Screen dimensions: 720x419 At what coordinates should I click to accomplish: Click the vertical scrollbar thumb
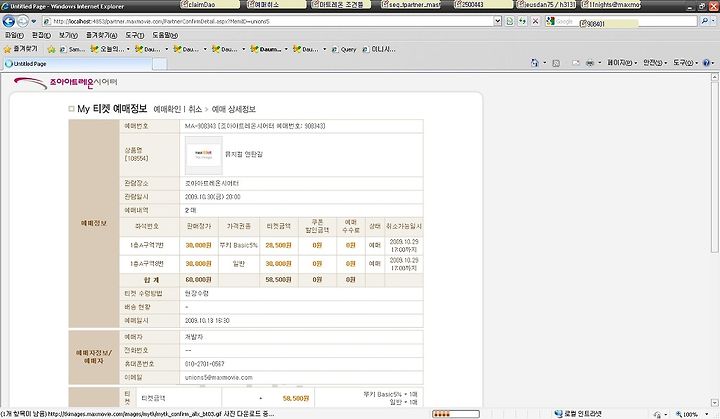(714, 168)
